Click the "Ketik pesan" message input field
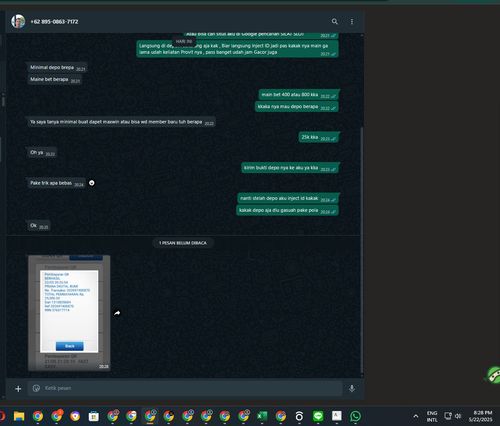500x426 pixels. [185, 388]
